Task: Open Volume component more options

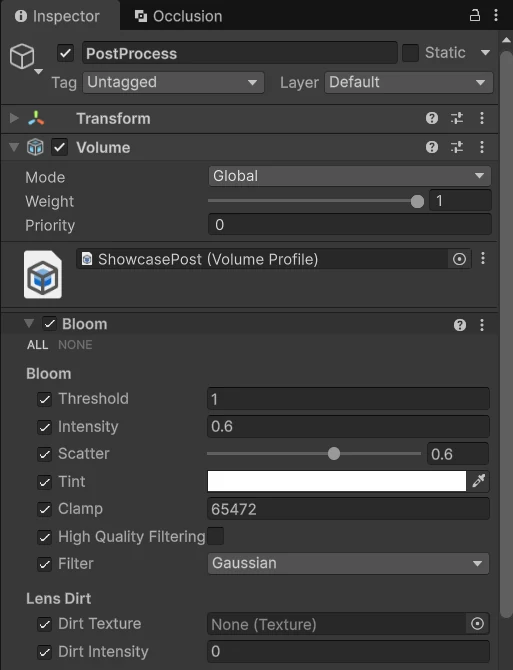Action: pyautogui.click(x=482, y=147)
